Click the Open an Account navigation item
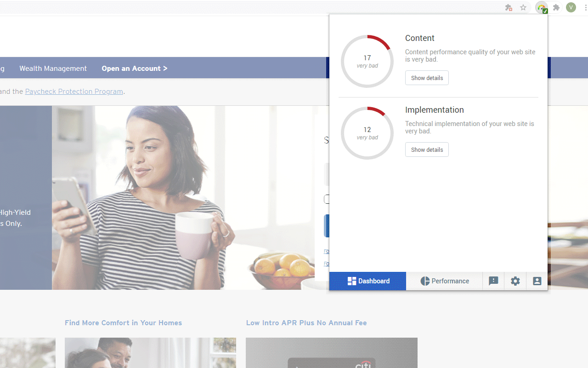The height and width of the screenshot is (368, 588). coord(134,68)
